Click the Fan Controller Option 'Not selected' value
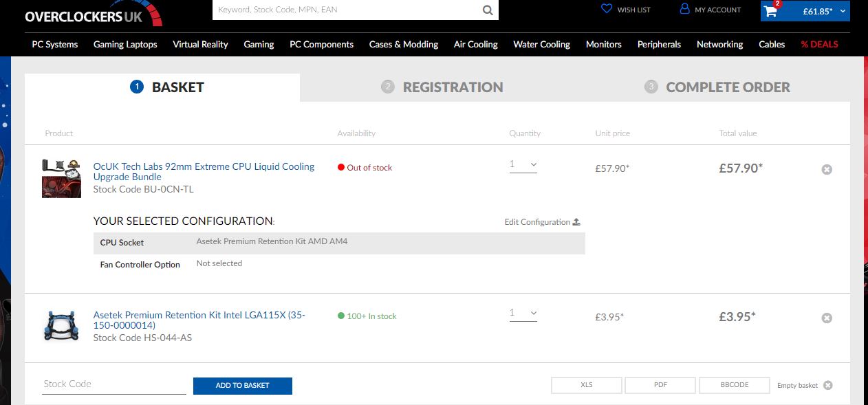868x405 pixels. (x=219, y=263)
